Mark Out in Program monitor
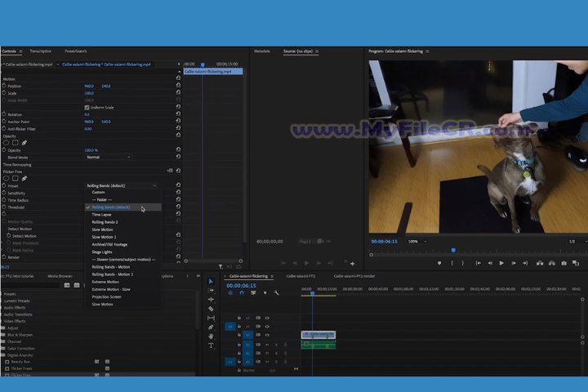 click(462, 263)
